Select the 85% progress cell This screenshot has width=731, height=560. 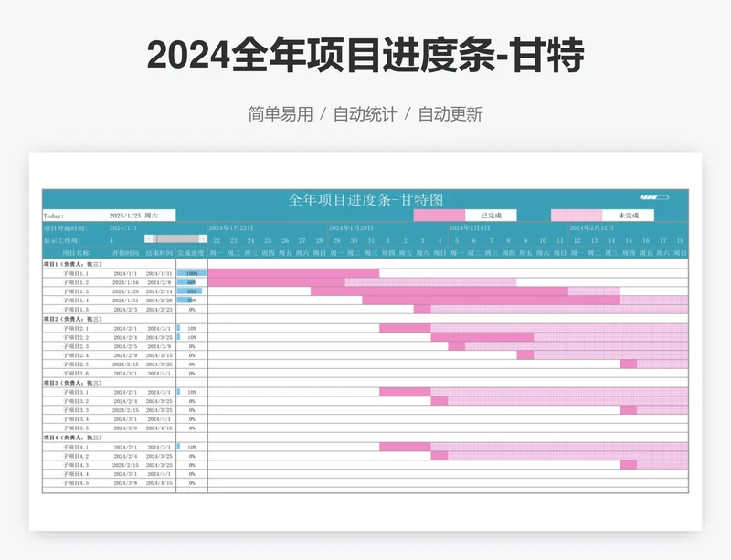pyautogui.click(x=192, y=291)
